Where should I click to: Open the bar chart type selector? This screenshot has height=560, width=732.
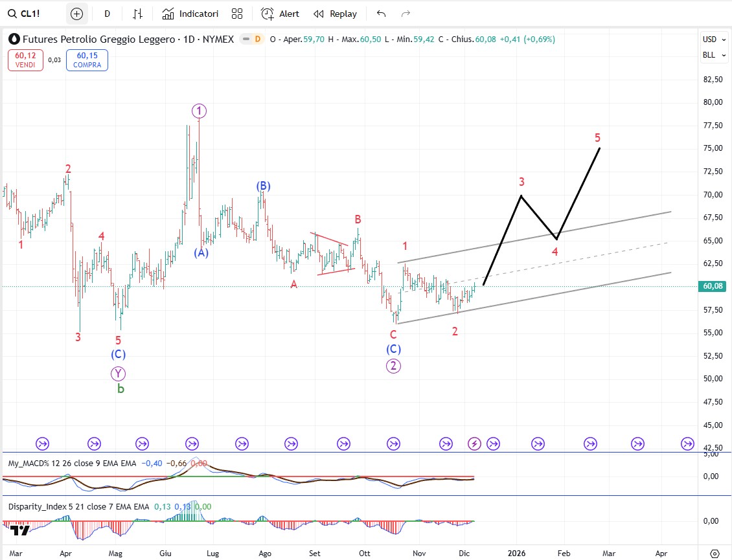point(137,14)
